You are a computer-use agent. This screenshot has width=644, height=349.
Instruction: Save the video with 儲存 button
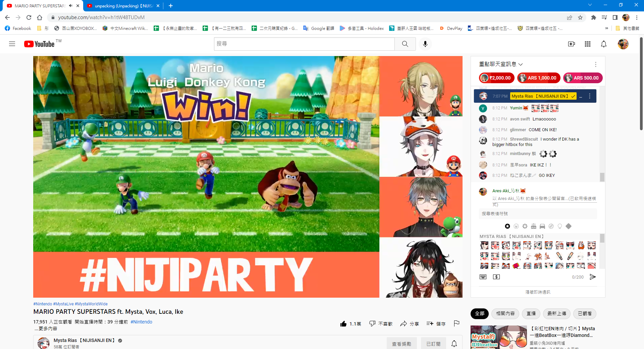pyautogui.click(x=436, y=324)
